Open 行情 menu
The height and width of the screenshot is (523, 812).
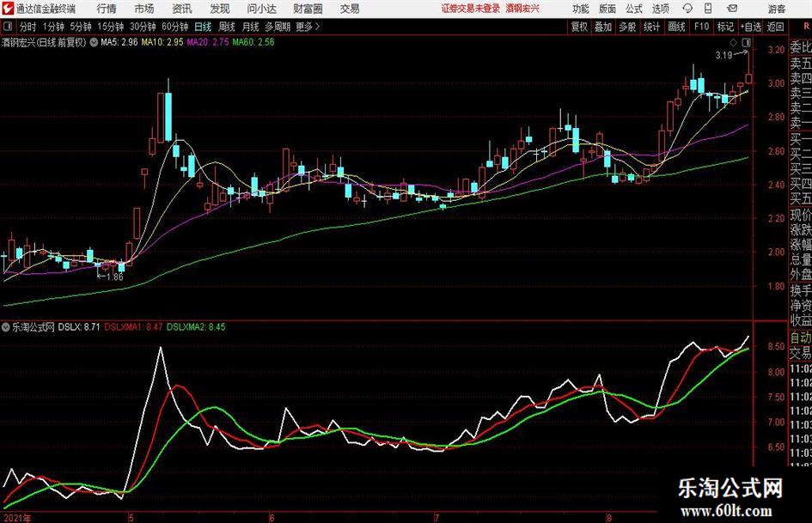[107, 9]
